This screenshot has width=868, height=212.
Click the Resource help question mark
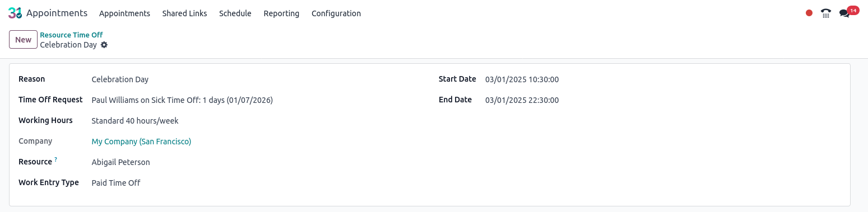tap(56, 160)
